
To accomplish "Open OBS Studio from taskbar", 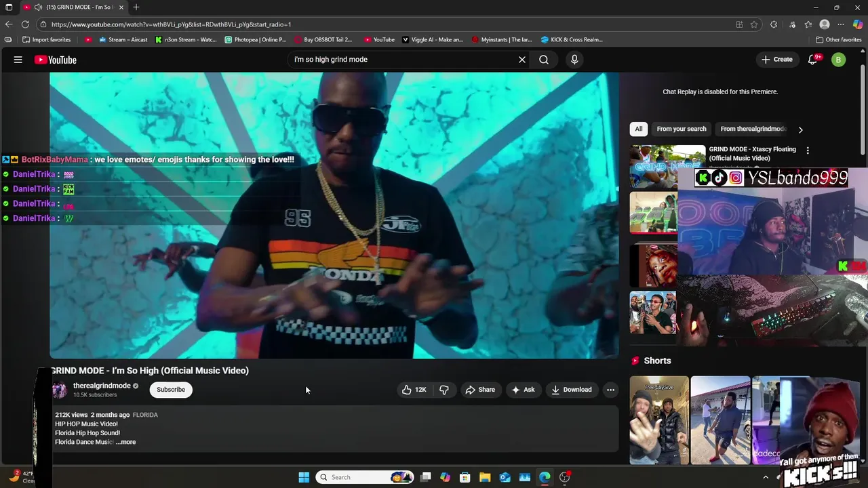I will (x=564, y=477).
